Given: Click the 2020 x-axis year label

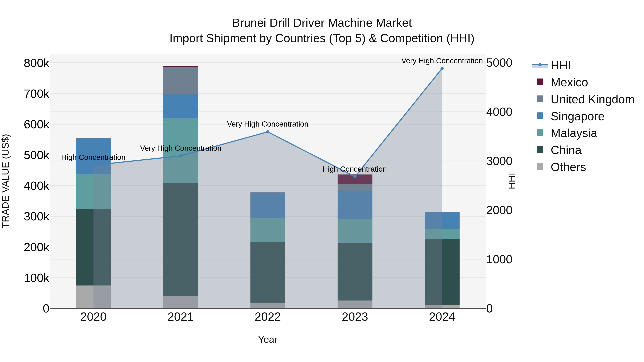Looking at the screenshot, I should point(94,317).
